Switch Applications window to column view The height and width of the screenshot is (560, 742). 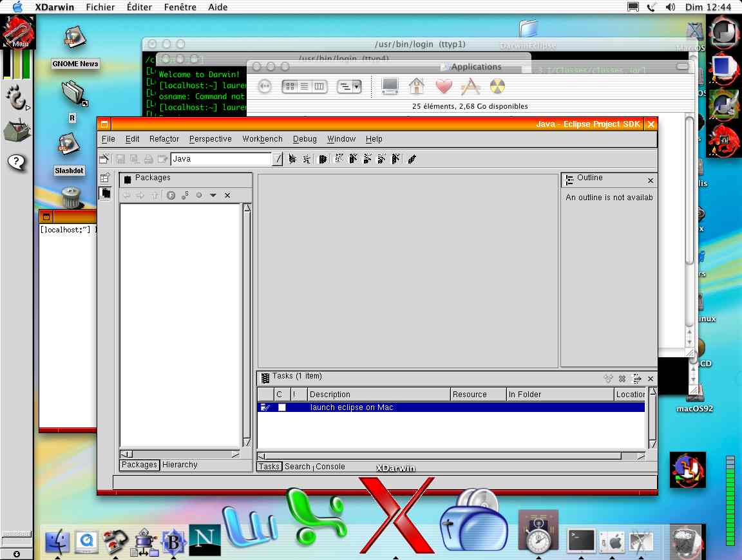tap(319, 86)
